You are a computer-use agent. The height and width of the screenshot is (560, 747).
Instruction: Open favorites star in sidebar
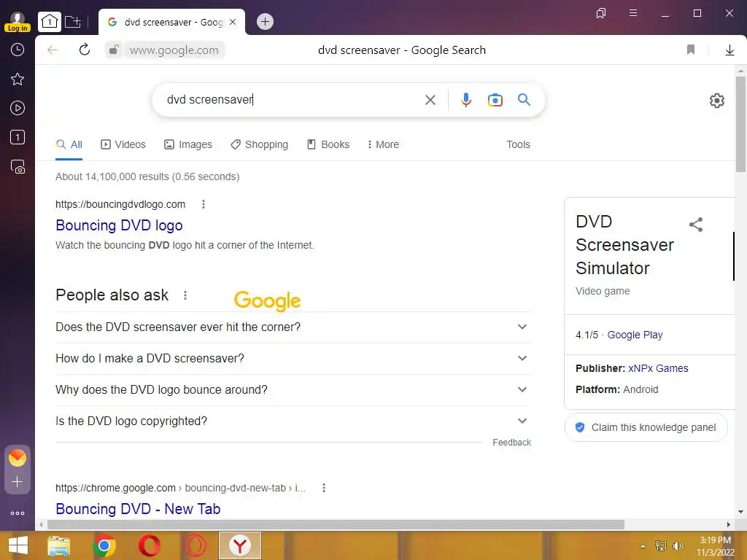click(x=18, y=79)
